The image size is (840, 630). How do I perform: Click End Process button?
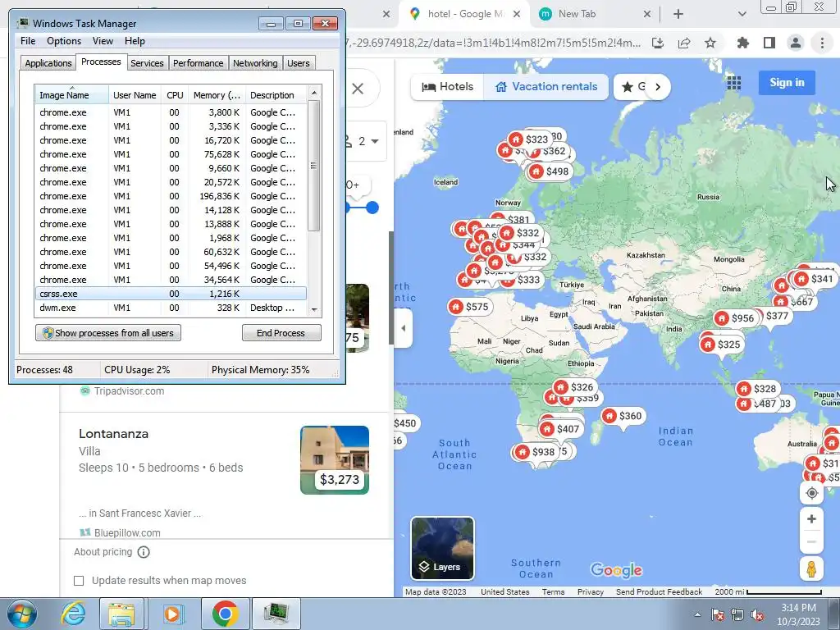pos(281,333)
